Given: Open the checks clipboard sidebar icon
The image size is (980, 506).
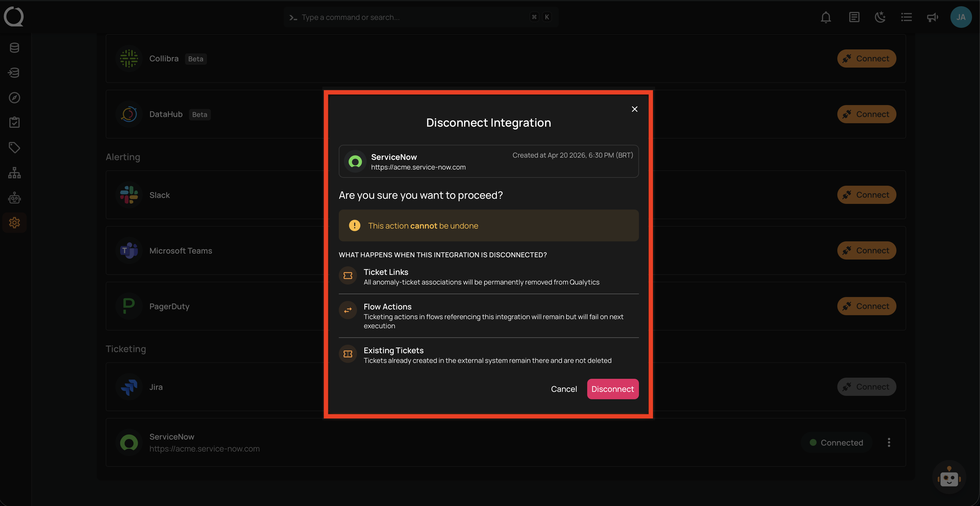Looking at the screenshot, I should tap(14, 122).
